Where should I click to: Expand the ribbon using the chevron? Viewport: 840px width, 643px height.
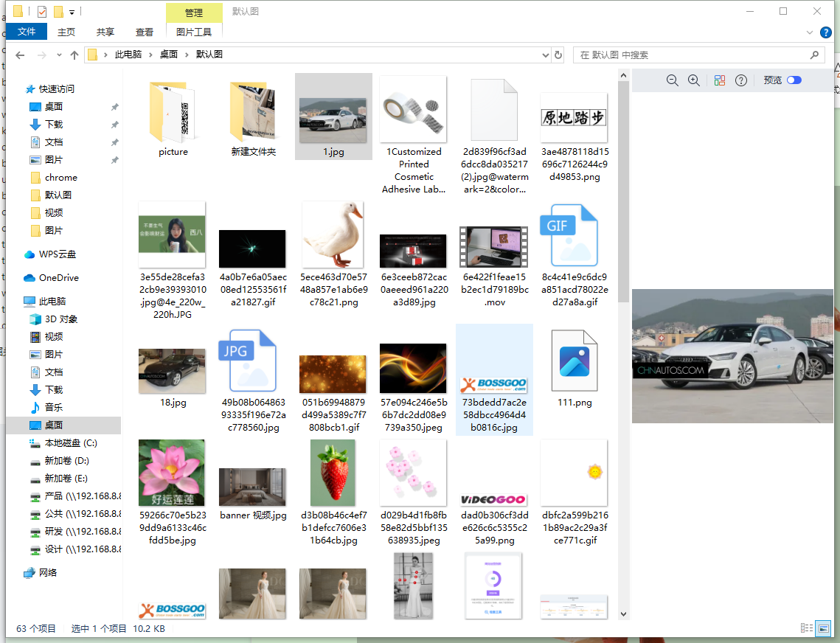click(x=809, y=32)
